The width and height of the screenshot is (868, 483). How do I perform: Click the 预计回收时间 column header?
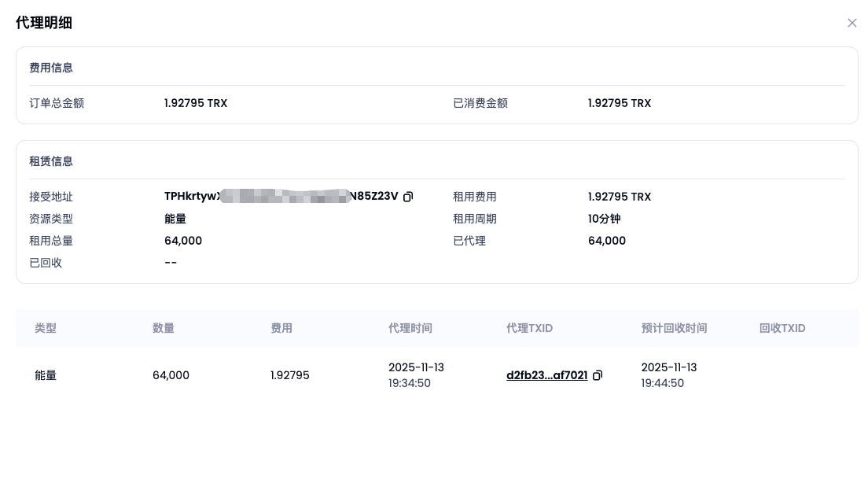point(674,328)
